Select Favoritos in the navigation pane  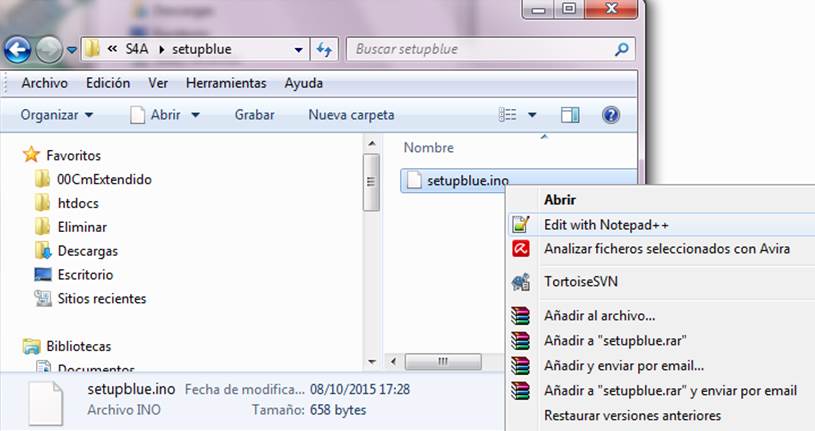point(73,155)
